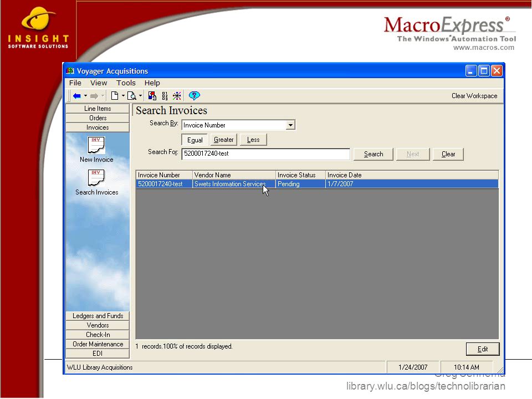Image resolution: width=532 pixels, height=399 pixels.
Task: Open the Order Maintenance sidebar section
Action: tap(98, 344)
